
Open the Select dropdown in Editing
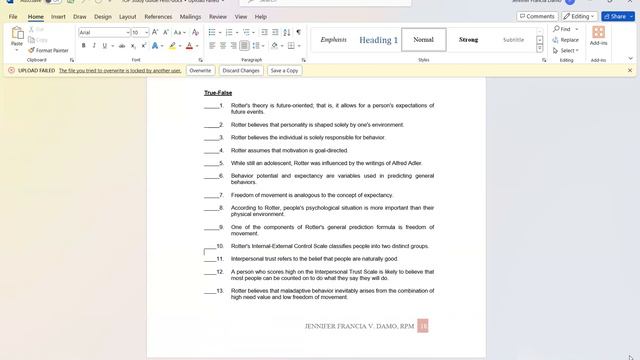(566, 51)
